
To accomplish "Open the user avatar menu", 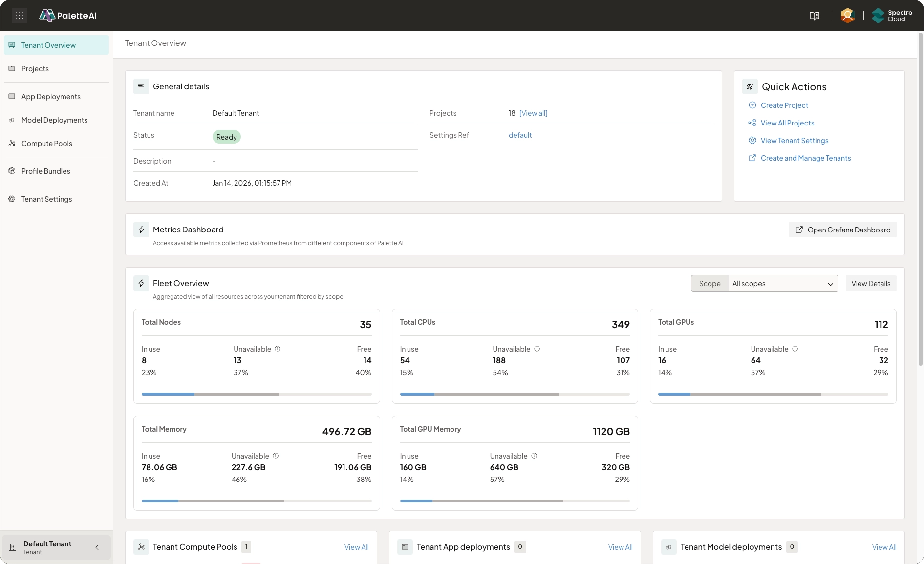I will [x=847, y=16].
